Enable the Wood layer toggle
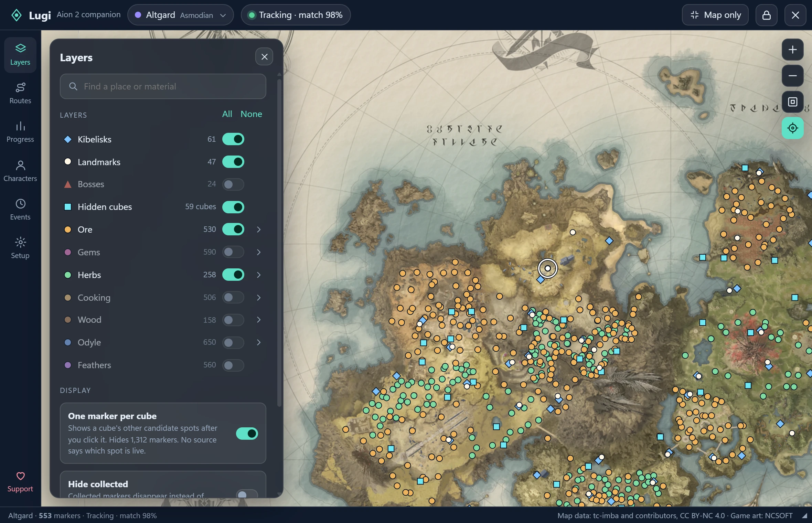The width and height of the screenshot is (812, 523). point(233,320)
